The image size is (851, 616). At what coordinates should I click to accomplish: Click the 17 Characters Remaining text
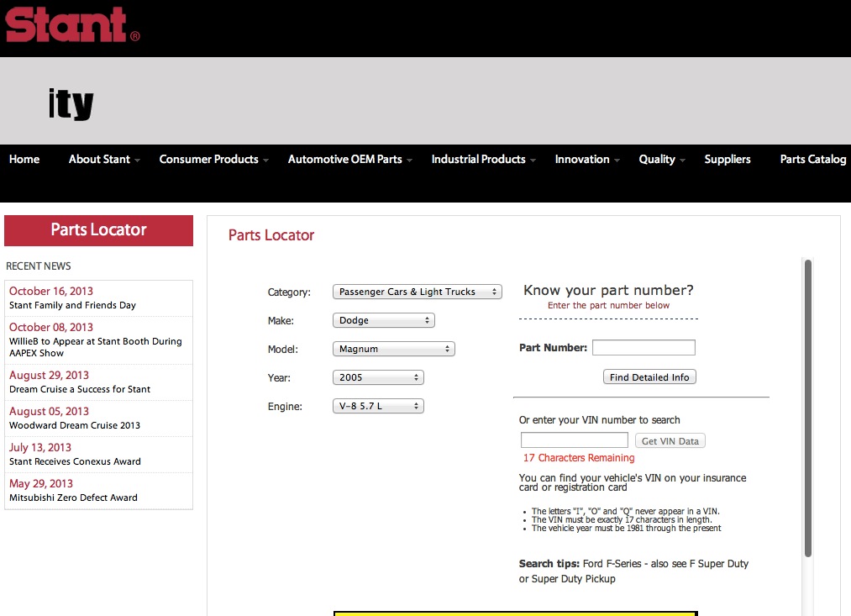[579, 457]
